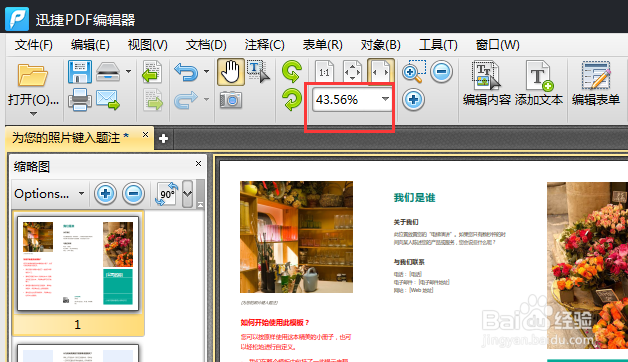The height and width of the screenshot is (362, 628).
Task: Save the document with floppy disk icon
Action: click(80, 72)
